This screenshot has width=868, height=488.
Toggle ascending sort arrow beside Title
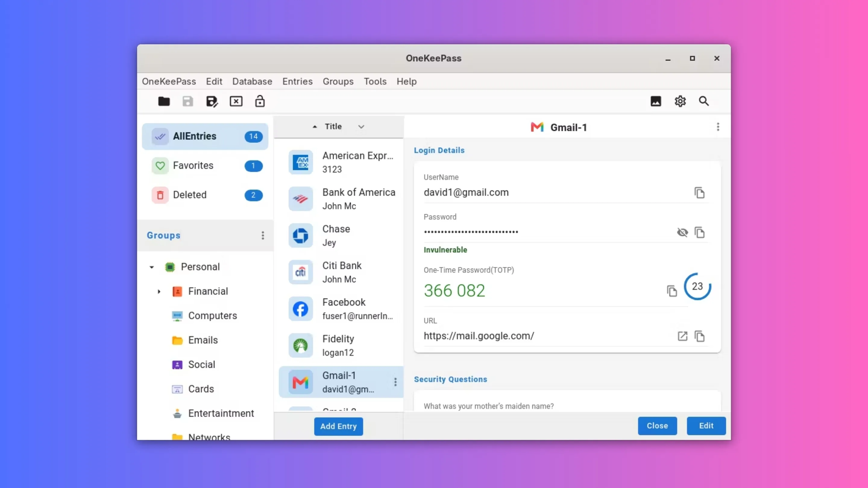point(315,127)
